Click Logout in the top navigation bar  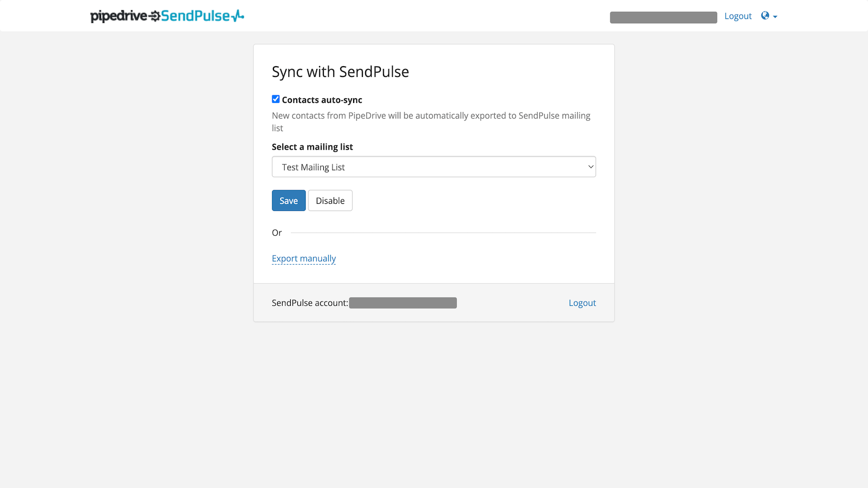click(x=738, y=16)
